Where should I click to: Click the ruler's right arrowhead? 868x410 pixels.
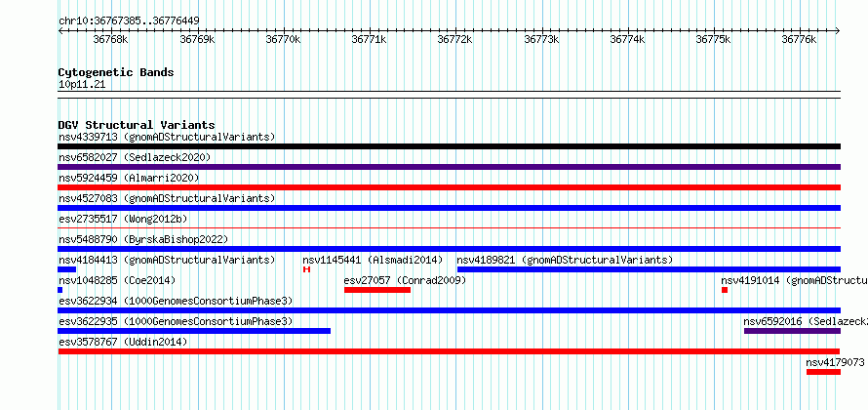click(838, 31)
